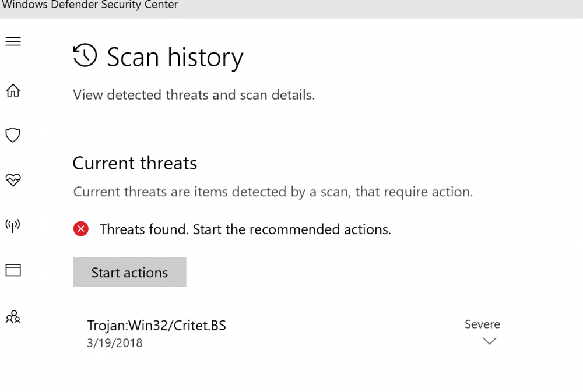
Task: Go to Home in the sidebar
Action: (x=13, y=90)
